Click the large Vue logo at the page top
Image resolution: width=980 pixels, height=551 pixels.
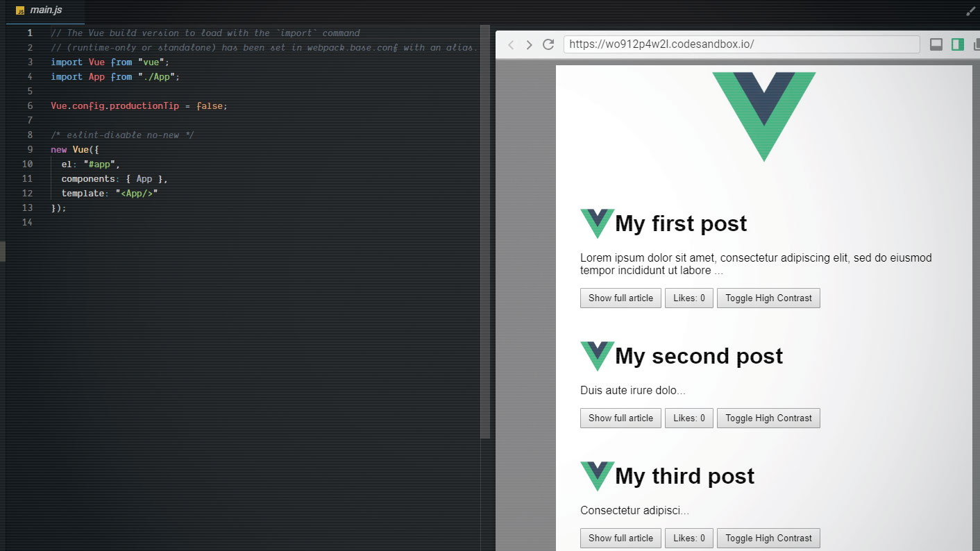coord(763,113)
